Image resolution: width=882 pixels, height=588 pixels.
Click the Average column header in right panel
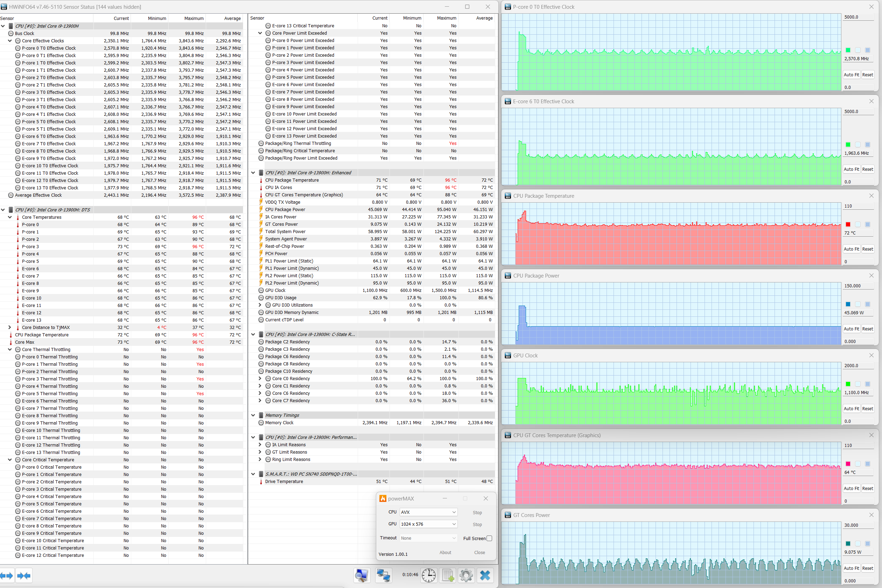(484, 18)
